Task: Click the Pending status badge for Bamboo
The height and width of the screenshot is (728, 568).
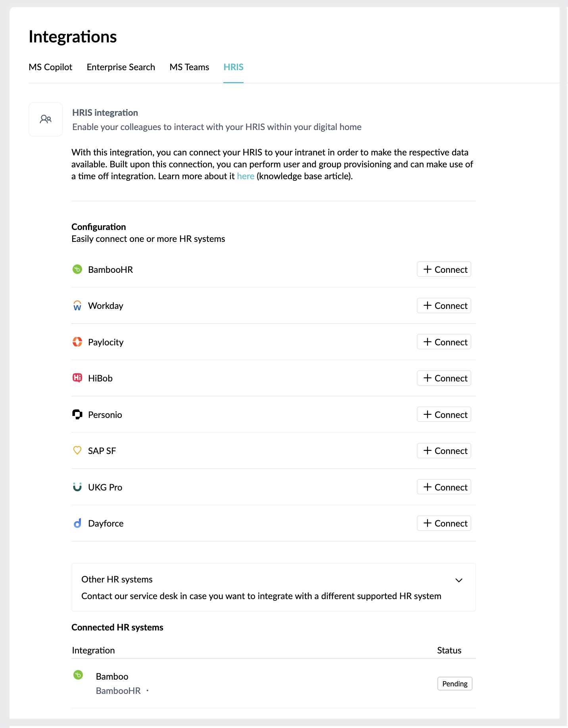Action: click(455, 684)
